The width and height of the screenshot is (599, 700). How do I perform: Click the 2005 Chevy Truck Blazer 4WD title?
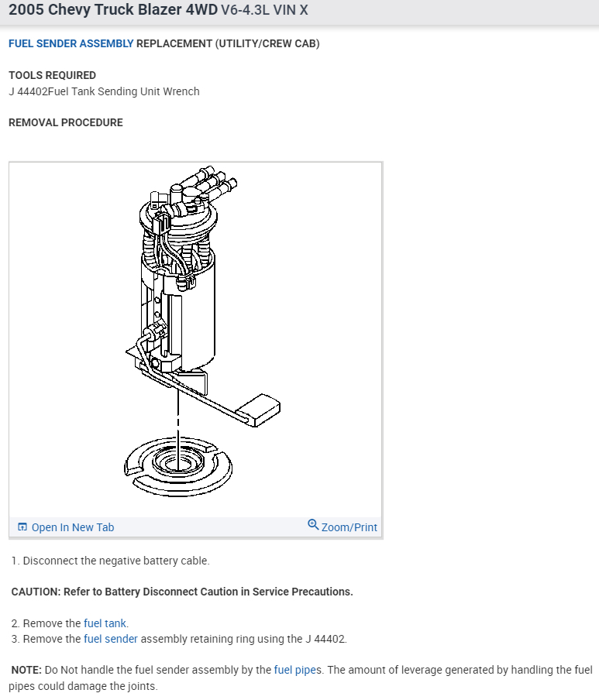[113, 10]
